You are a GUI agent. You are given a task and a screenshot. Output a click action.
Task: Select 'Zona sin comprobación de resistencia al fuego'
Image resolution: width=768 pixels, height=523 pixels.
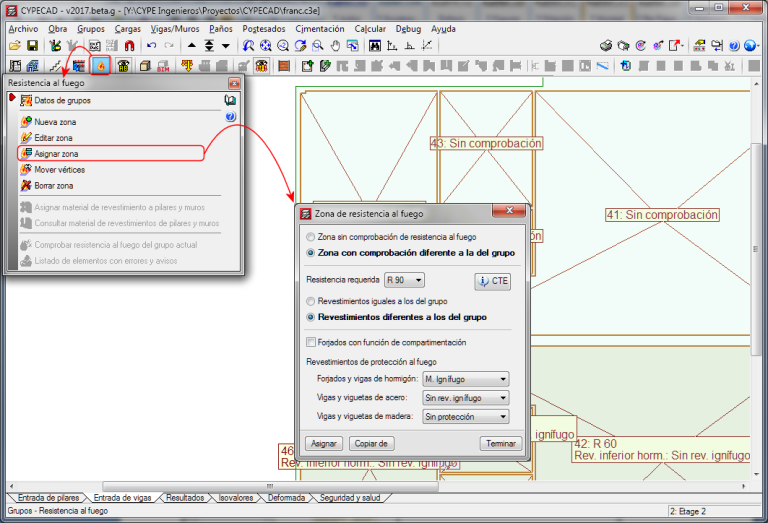coord(310,237)
